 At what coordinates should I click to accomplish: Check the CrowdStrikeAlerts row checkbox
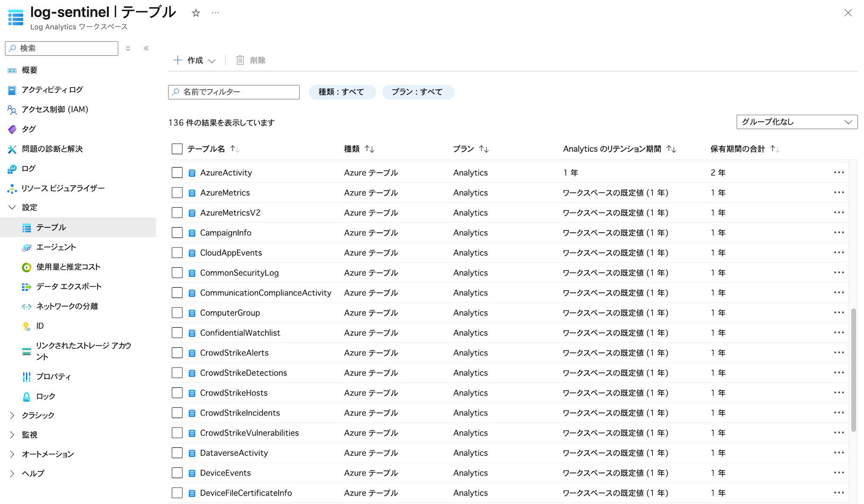[177, 353]
